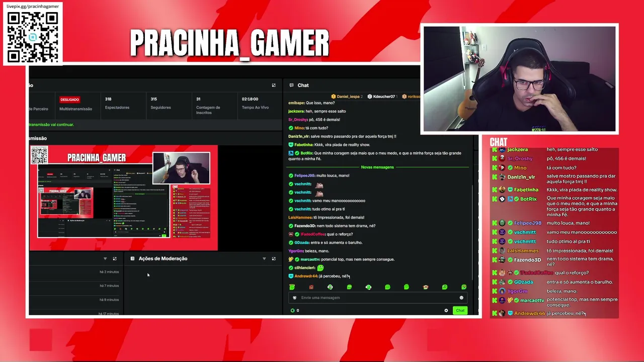This screenshot has height=362, width=644.
Task: Click username jackzera in dashboard chat
Action: coord(296,111)
